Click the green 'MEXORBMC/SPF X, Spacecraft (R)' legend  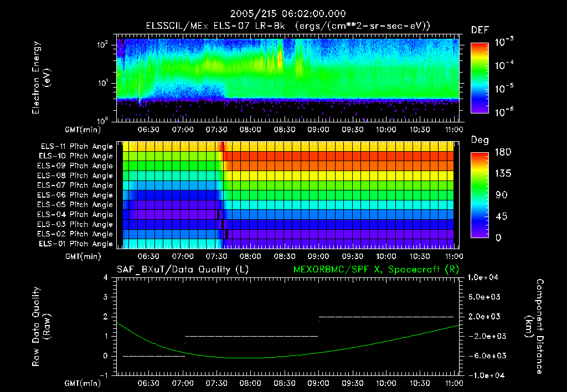[376, 270]
